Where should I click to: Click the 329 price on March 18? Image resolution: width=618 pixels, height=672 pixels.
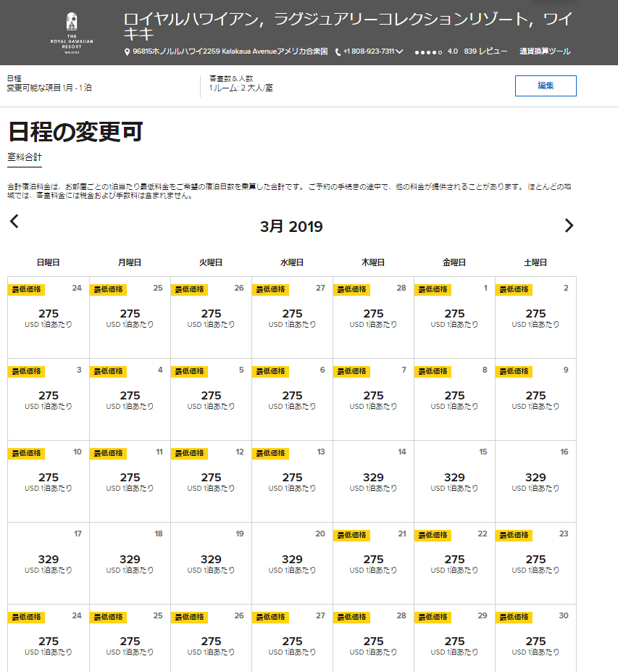[130, 560]
